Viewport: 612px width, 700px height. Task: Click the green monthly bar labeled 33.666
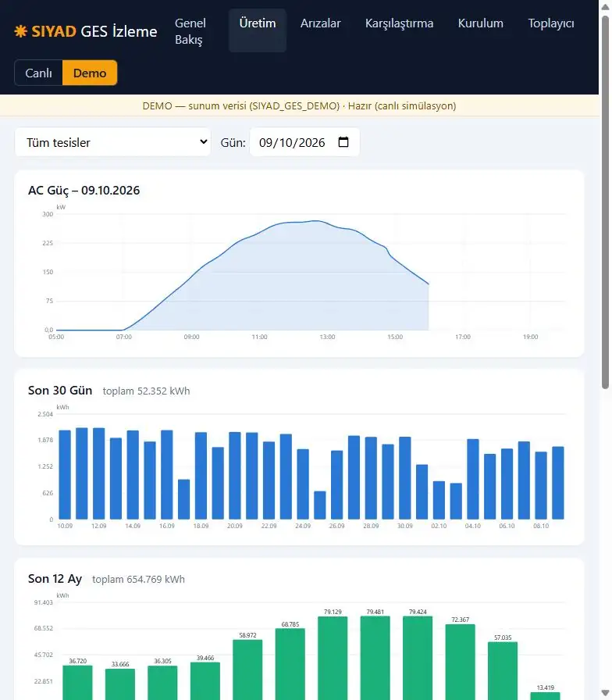click(x=120, y=684)
